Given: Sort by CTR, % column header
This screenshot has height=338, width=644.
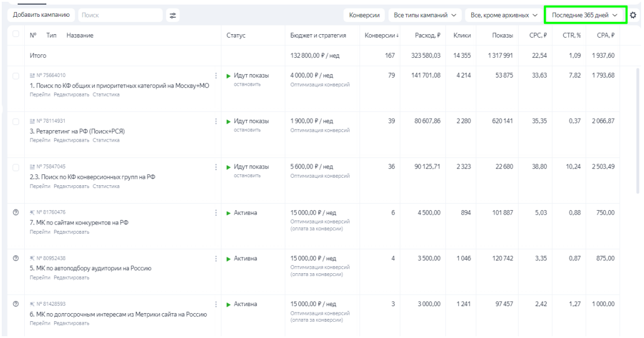Looking at the screenshot, I should pyautogui.click(x=572, y=35).
